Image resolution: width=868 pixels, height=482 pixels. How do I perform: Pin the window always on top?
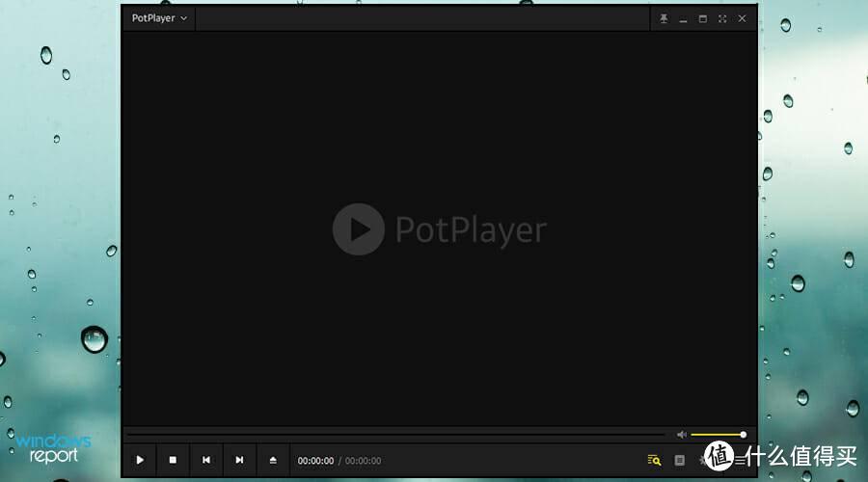click(x=664, y=19)
